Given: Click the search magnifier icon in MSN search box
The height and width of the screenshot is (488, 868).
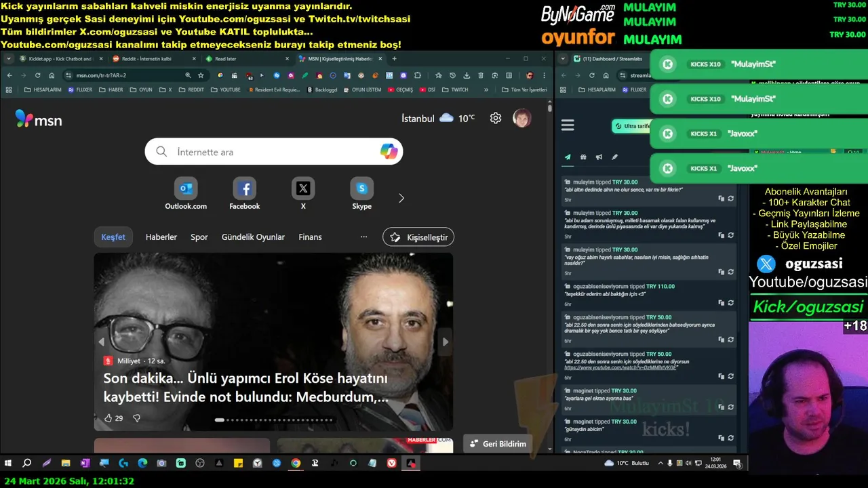Looking at the screenshot, I should point(161,152).
